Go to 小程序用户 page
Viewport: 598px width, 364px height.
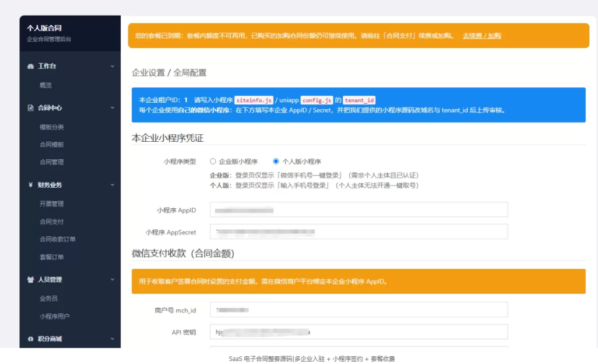click(x=54, y=316)
